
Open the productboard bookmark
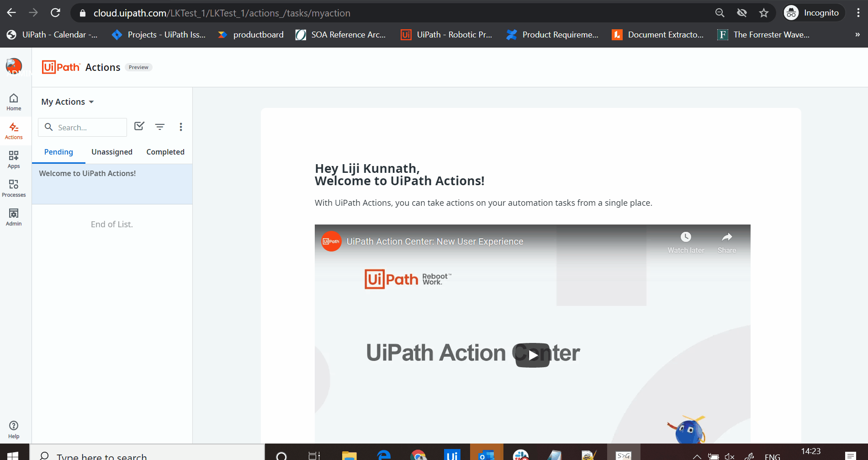click(251, 35)
